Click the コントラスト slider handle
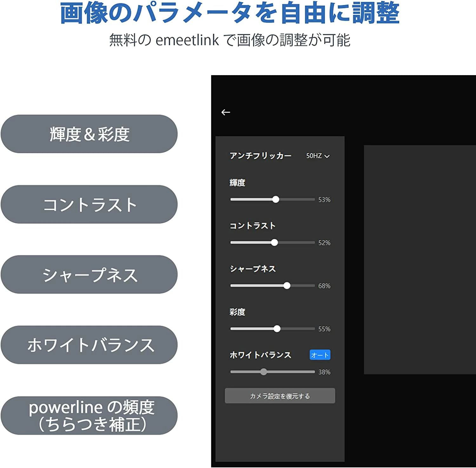This screenshot has width=476, height=468. click(x=274, y=243)
